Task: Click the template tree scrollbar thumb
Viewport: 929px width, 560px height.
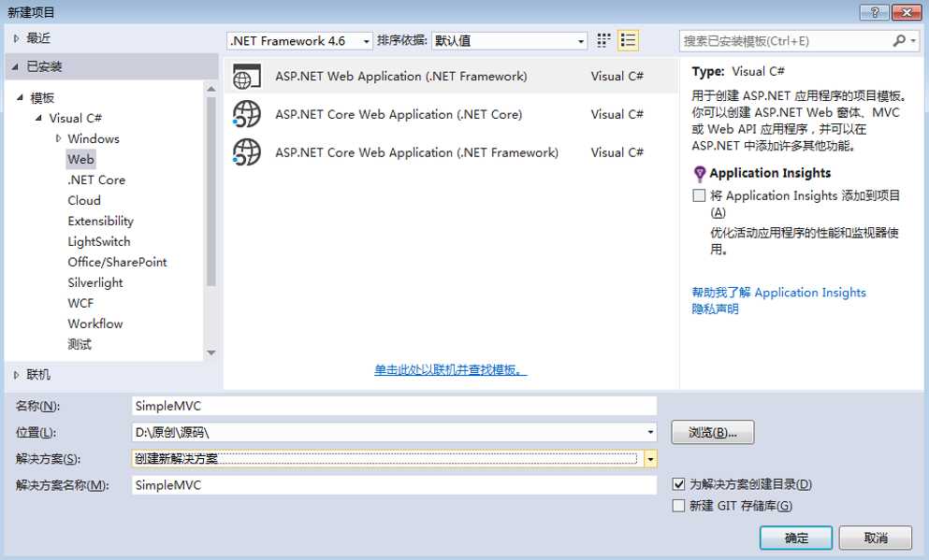Action: point(210,192)
